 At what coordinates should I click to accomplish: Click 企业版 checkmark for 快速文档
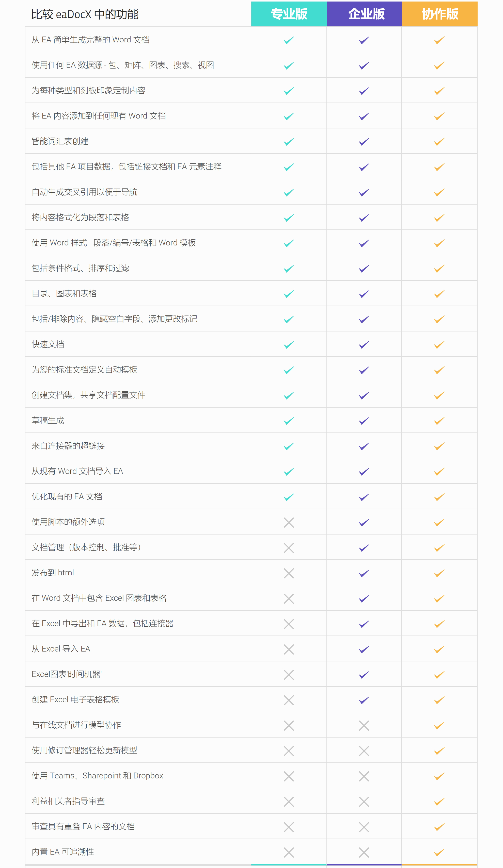(364, 345)
